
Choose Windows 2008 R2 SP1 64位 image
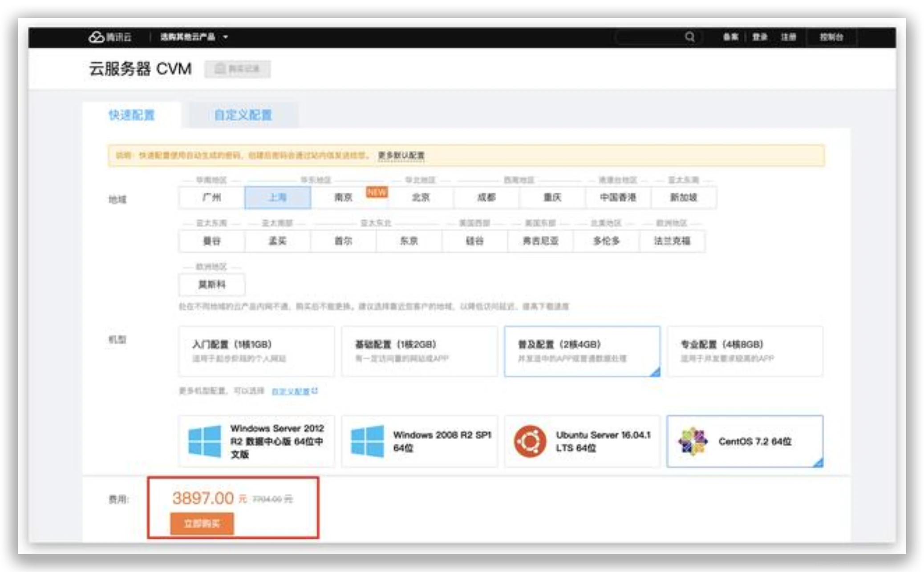click(420, 441)
